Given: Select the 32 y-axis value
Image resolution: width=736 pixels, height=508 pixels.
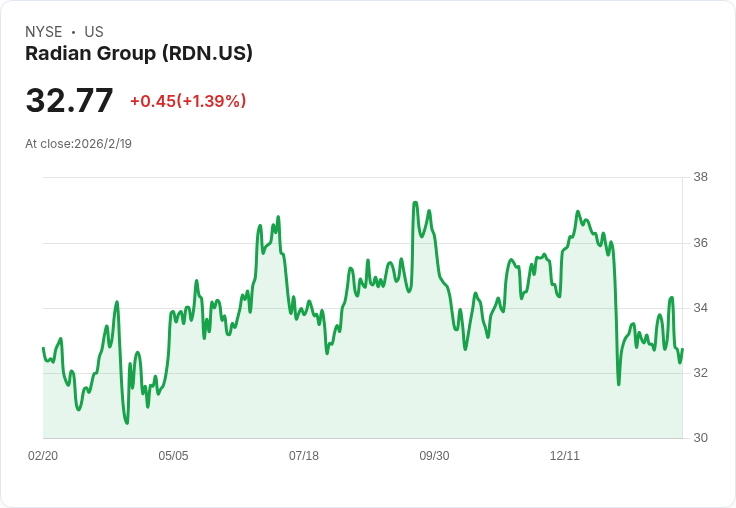Looking at the screenshot, I should (700, 373).
